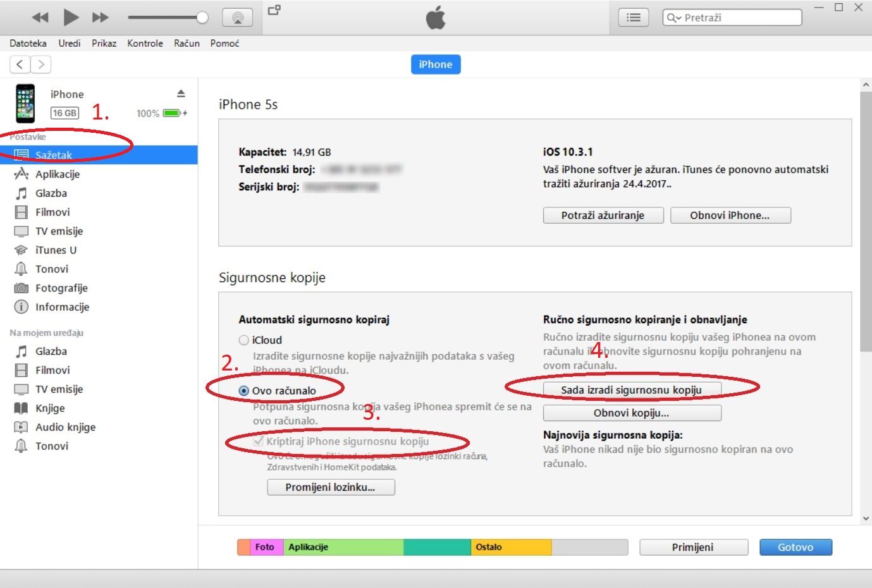
Task: Open Aplikacije in the sidebar
Action: click(57, 175)
